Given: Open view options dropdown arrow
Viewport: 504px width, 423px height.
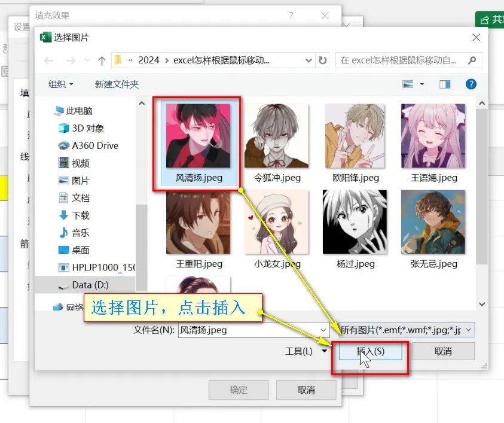Looking at the screenshot, I should click(422, 84).
